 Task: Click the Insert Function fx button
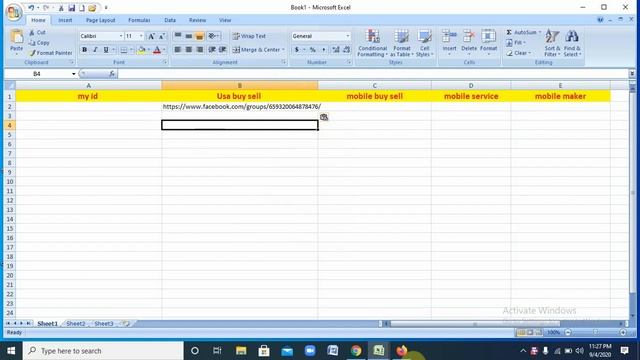tap(112, 74)
